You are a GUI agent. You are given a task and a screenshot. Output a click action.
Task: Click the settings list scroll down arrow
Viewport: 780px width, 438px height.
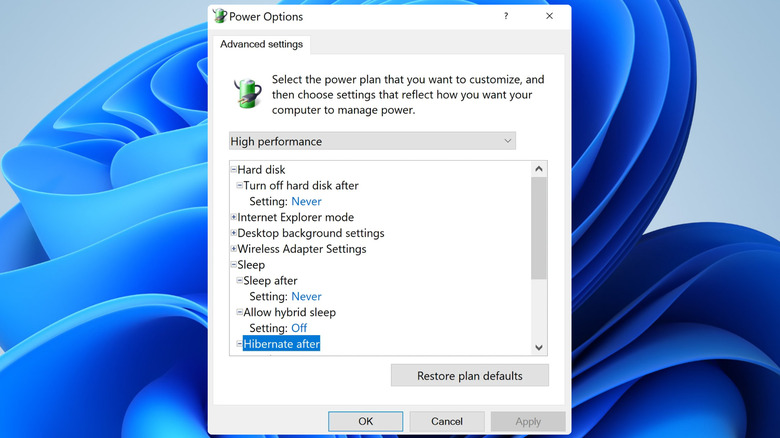(x=539, y=347)
